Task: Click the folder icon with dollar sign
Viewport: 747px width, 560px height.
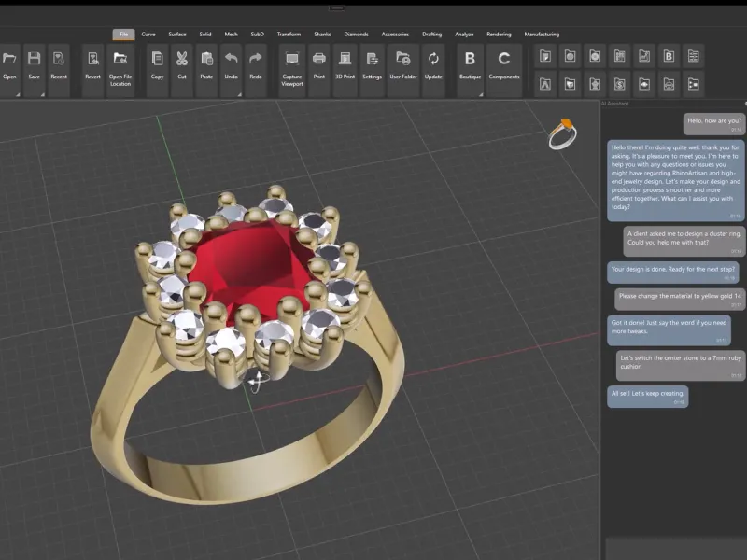Action: tap(619, 84)
